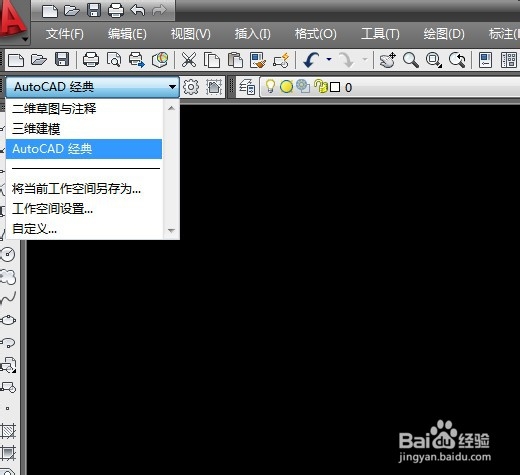This screenshot has width=520, height=475.
Task: Cut selection with the scissors icon
Action: coord(189,60)
